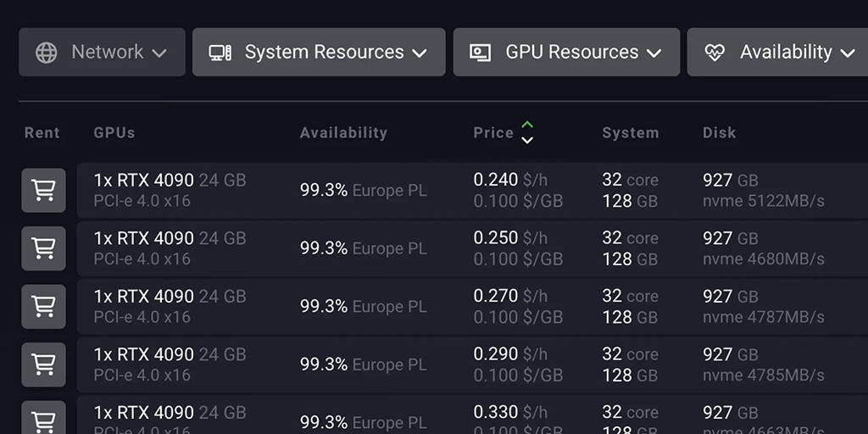This screenshot has height=434, width=868.
Task: Sort price descending with the down arrow
Action: tap(527, 140)
